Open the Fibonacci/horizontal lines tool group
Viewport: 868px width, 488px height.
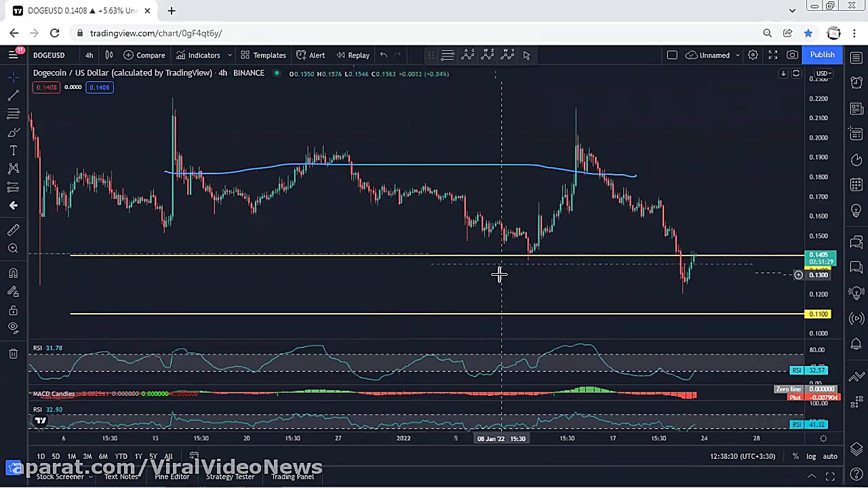tap(13, 114)
